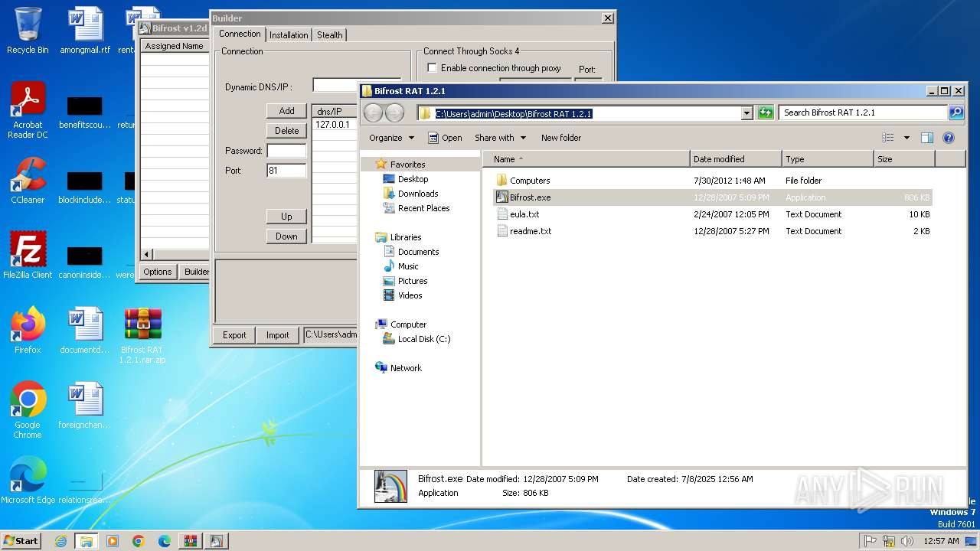Screen dimensions: 980x551
Task: Click the Export button in Builder
Action: pos(234,335)
